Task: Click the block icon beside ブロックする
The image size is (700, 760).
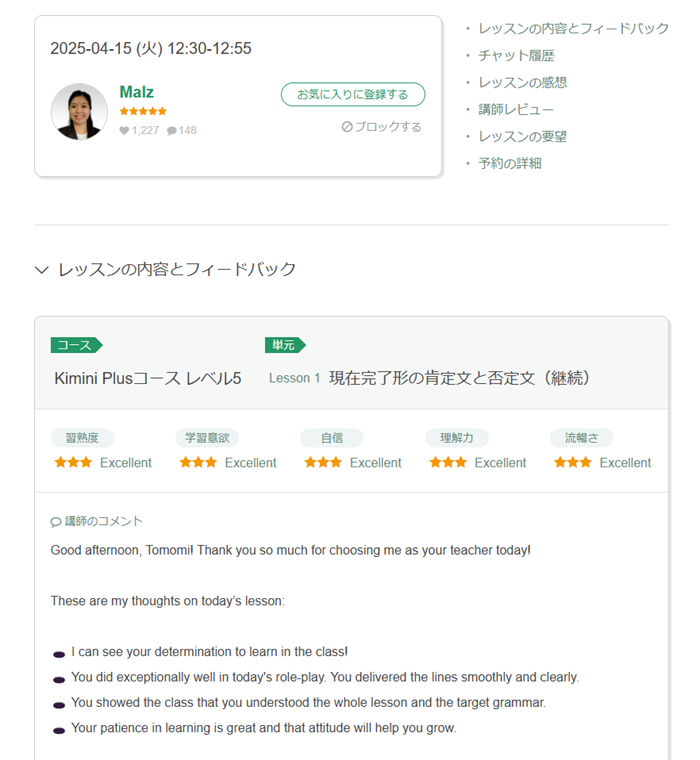Action: [x=347, y=127]
